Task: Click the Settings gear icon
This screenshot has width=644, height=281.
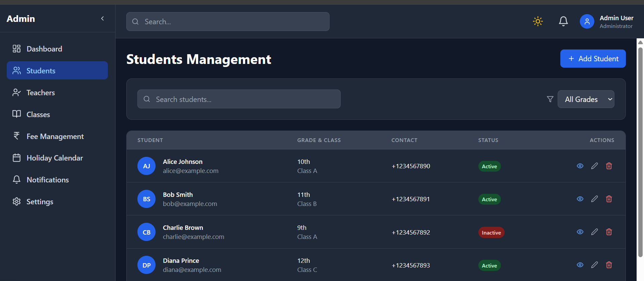Action: [16, 202]
